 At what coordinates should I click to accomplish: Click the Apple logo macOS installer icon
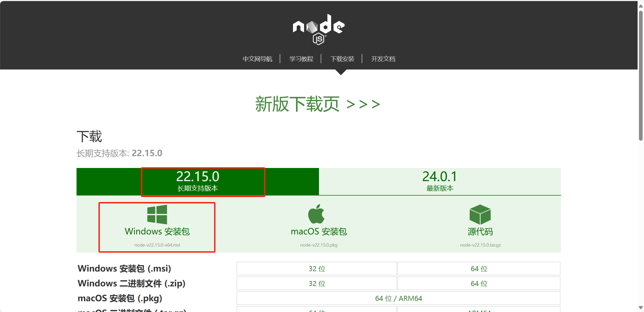(316, 214)
